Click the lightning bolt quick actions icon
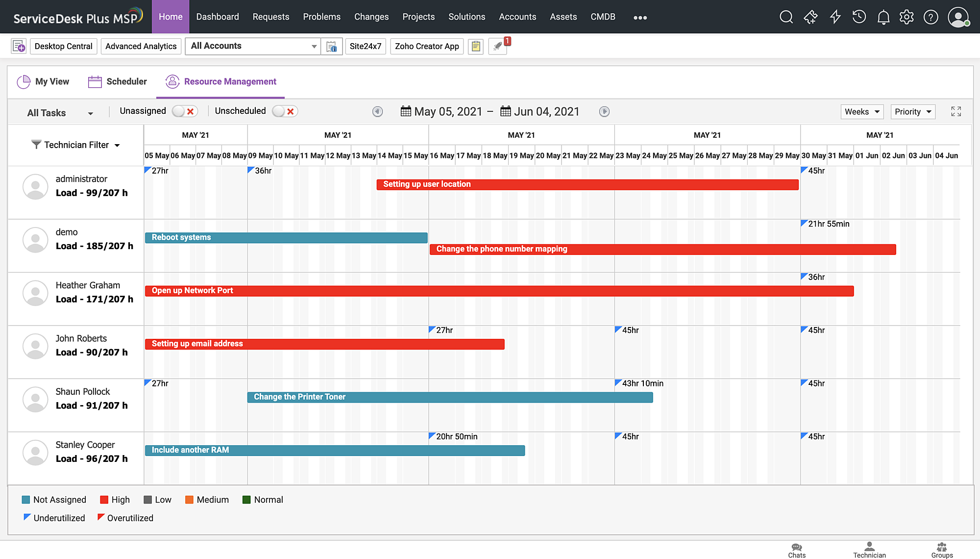Screen dimensions: 980x559 click(835, 16)
